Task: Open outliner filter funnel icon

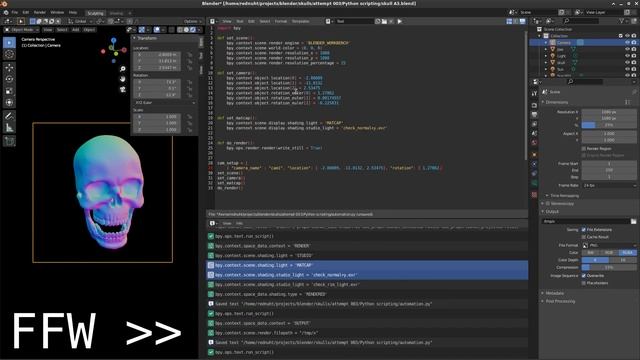Action: [622, 21]
